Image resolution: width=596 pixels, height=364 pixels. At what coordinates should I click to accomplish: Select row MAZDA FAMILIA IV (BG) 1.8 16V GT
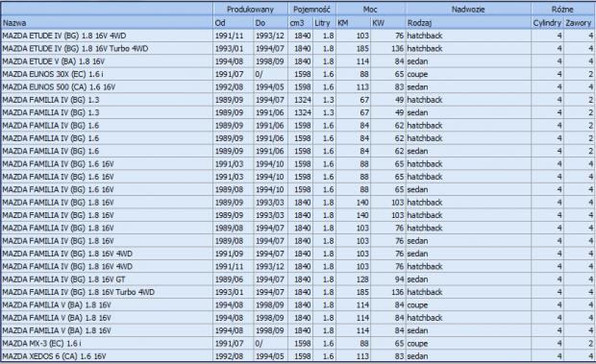click(298, 279)
